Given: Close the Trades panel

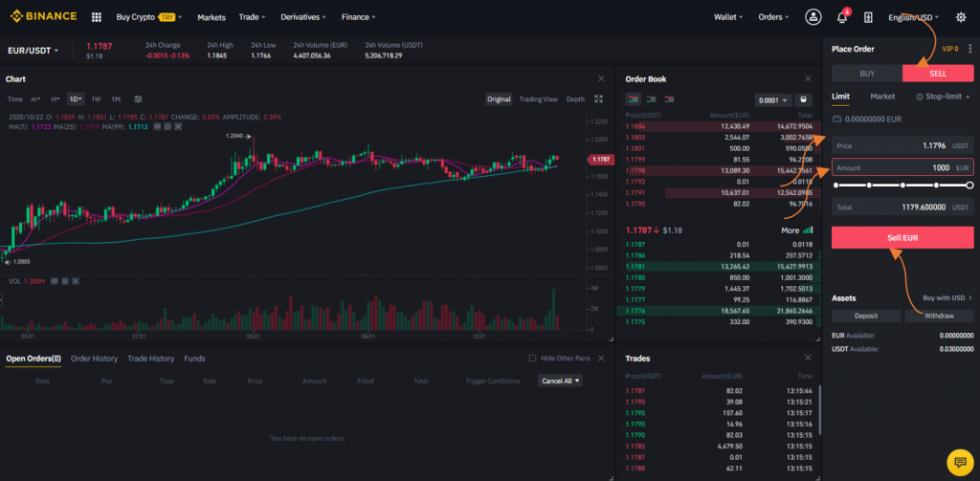Looking at the screenshot, I should [x=808, y=358].
